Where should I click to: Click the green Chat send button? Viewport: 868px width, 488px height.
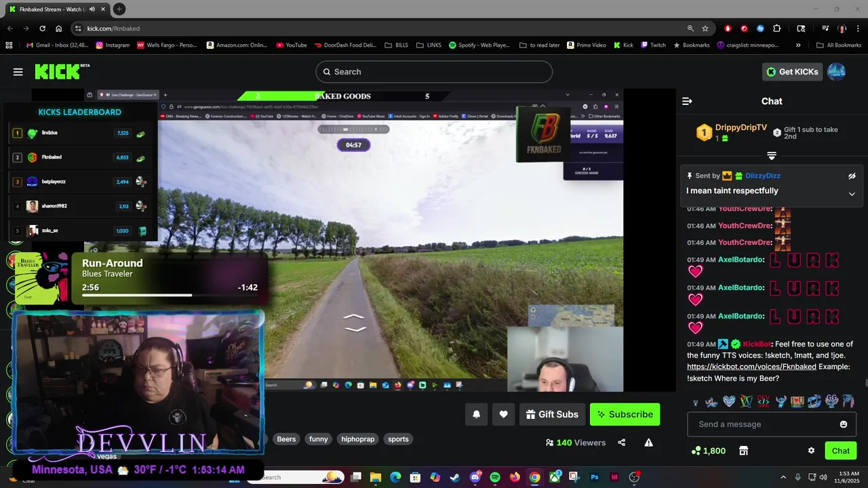click(x=841, y=451)
